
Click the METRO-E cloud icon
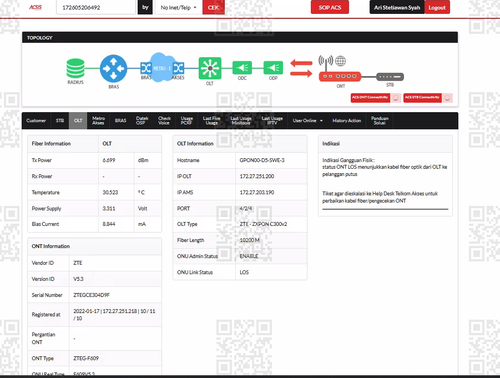(x=162, y=68)
